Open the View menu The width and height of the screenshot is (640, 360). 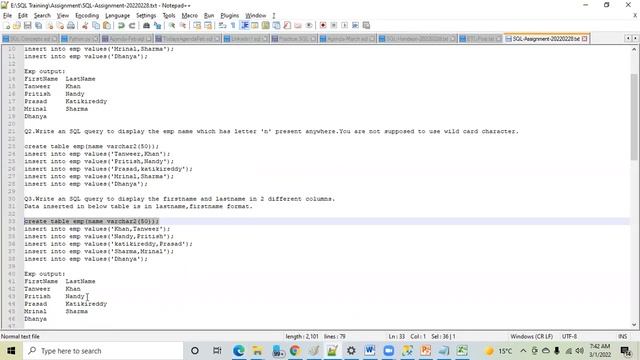[x=62, y=16]
